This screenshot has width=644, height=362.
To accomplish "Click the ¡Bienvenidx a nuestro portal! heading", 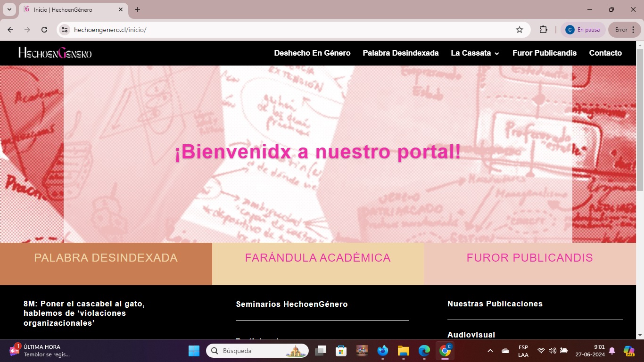I will [318, 152].
